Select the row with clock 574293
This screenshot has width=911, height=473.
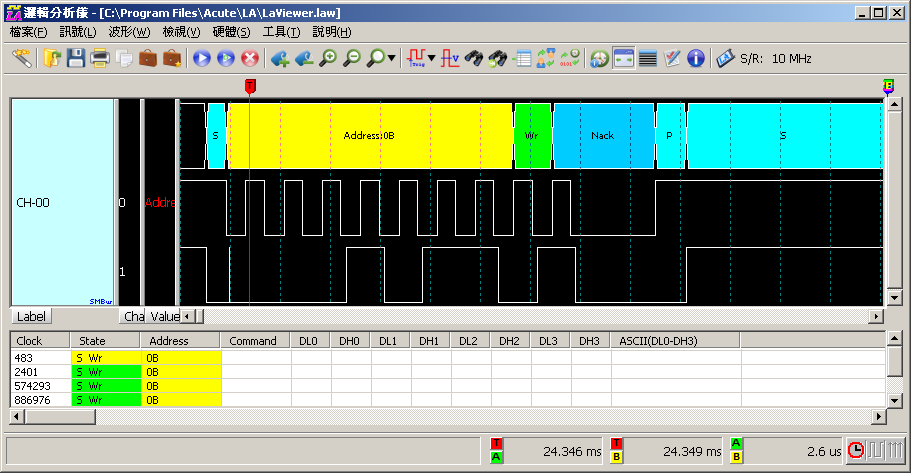coord(447,385)
